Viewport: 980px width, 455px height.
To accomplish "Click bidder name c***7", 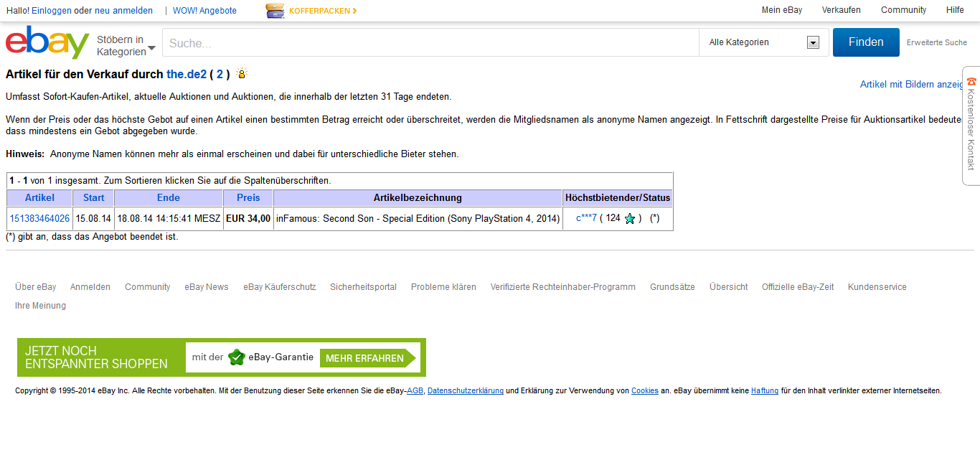I will click(586, 218).
